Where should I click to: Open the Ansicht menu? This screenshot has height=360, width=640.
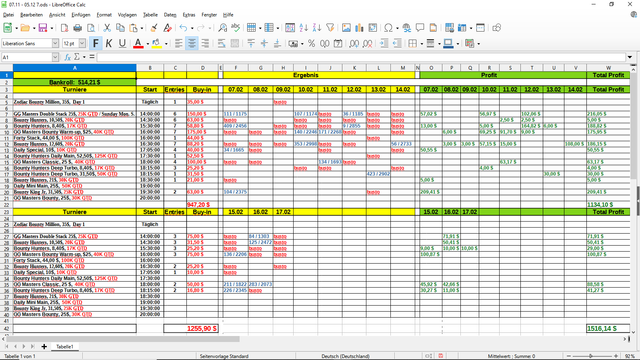click(57, 15)
